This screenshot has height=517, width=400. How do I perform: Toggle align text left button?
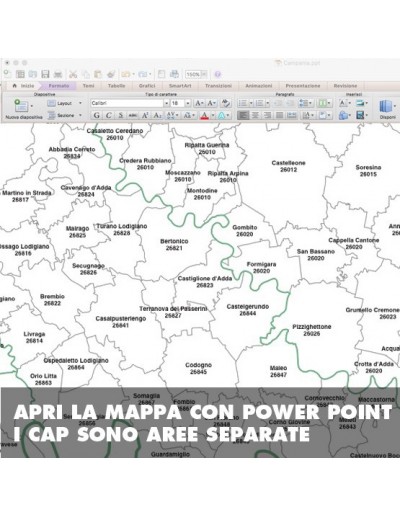243,115
